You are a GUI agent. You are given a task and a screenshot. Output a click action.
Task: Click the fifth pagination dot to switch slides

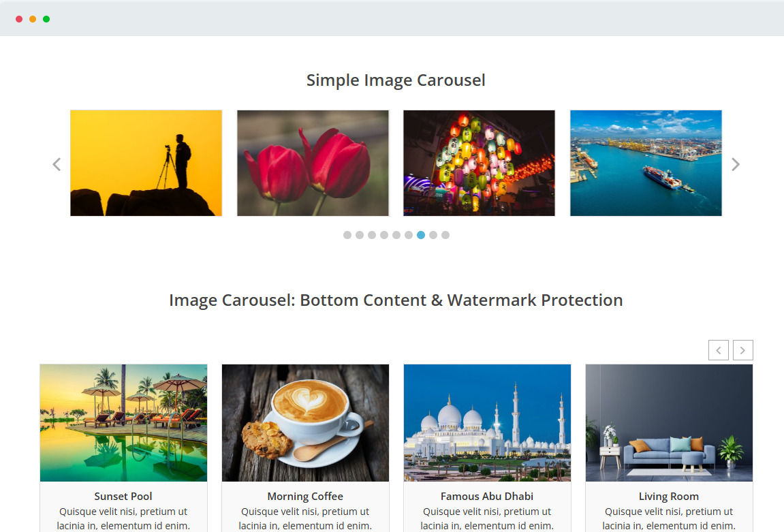396,234
